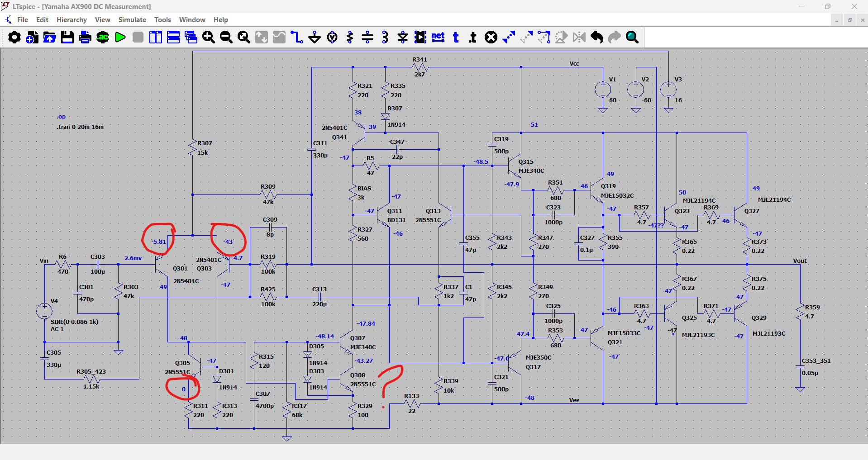Screen dimensions: 868x460
Task: Click the Vcc net label
Action: [574, 64]
